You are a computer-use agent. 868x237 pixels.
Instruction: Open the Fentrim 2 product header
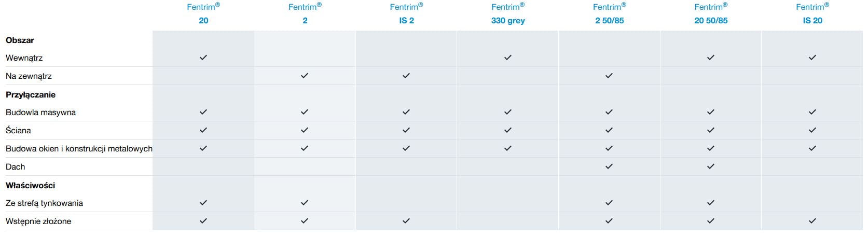[x=305, y=14]
